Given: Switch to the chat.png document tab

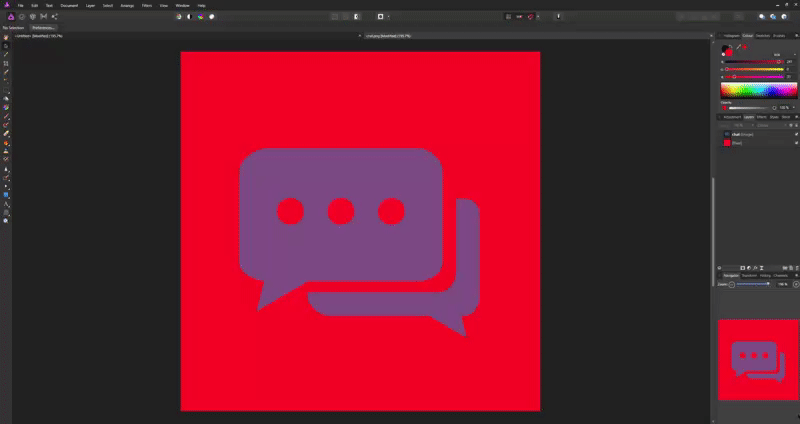Looking at the screenshot, I should [x=389, y=36].
